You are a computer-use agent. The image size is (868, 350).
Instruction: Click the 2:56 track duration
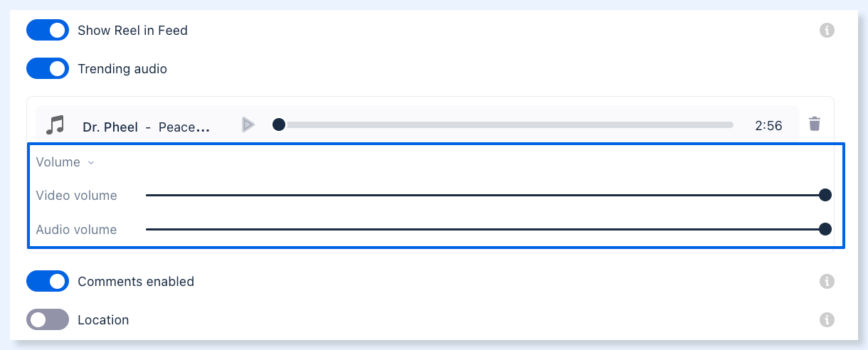(x=768, y=126)
